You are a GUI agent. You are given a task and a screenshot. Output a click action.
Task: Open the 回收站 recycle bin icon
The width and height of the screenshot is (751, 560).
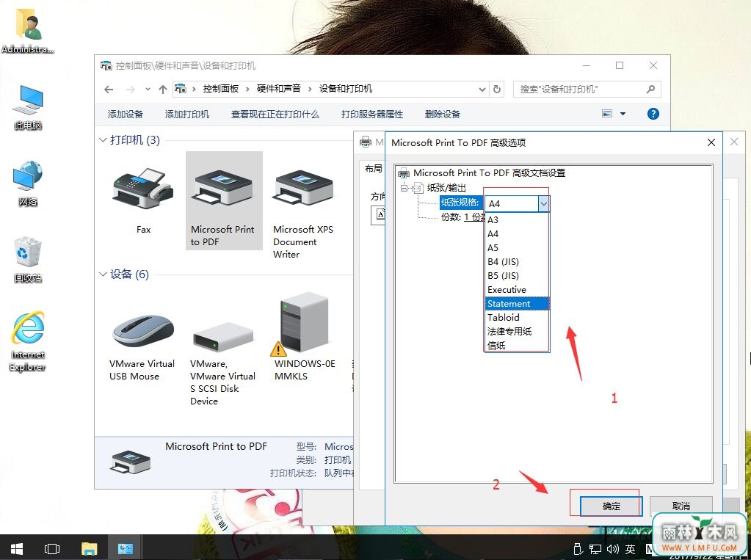(x=28, y=259)
